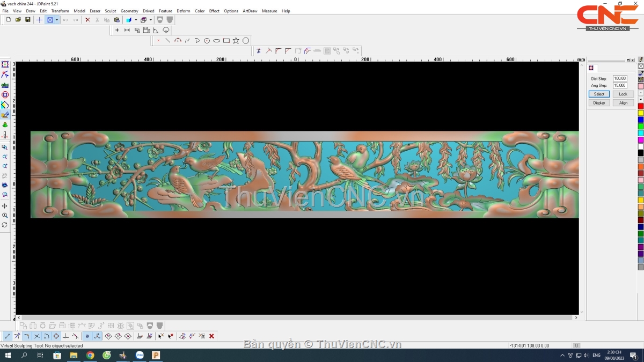The width and height of the screenshot is (644, 362).
Task: Click the Lock button
Action: click(x=623, y=94)
